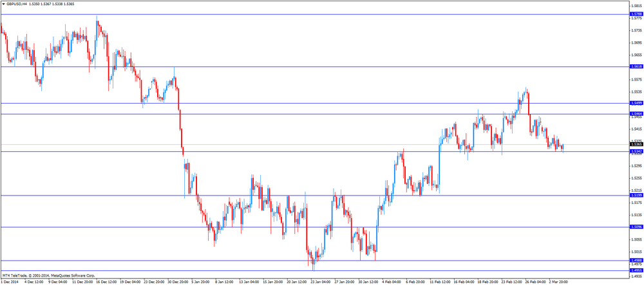Click the OHLC values 1.5350 1.5367 1.5338 1.5365
This screenshot has height=285, width=644.
pyautogui.click(x=50, y=3)
